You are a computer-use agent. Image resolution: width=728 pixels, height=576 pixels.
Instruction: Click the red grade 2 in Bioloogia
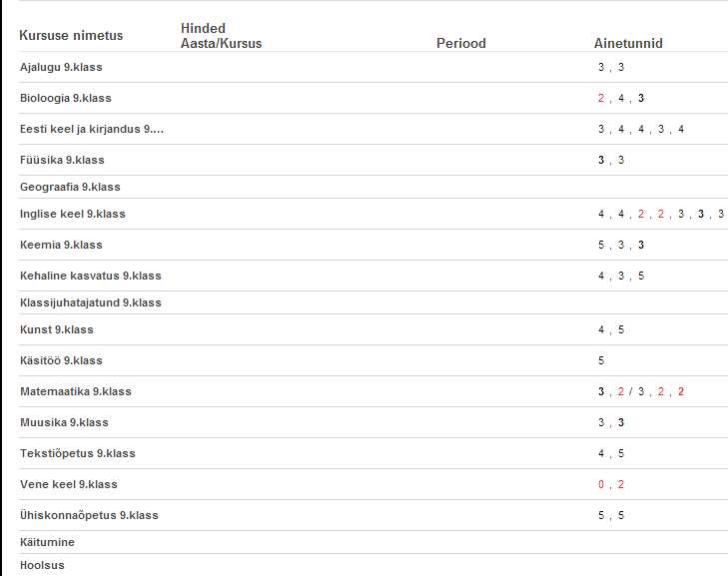tap(601, 99)
